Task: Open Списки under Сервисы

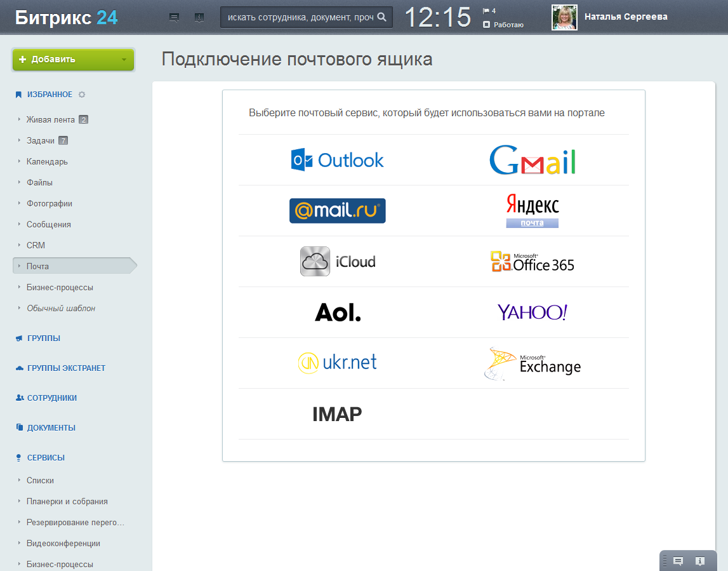Action: [x=41, y=480]
